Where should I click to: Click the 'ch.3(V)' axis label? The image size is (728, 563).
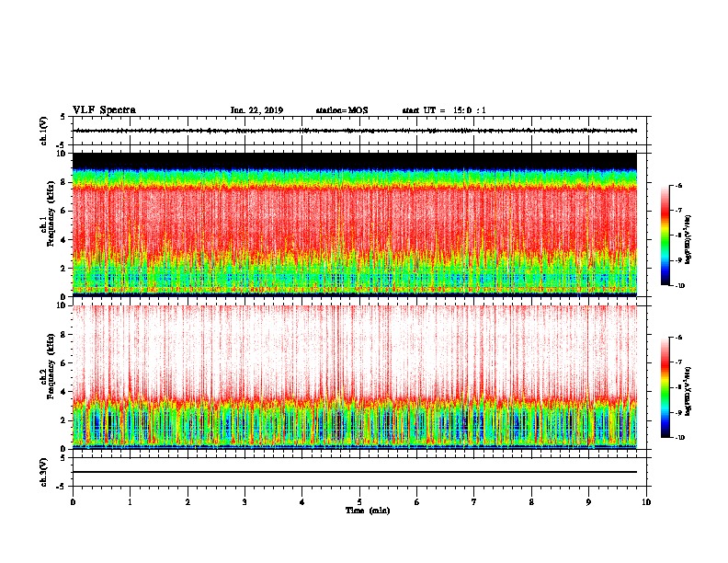click(x=43, y=472)
